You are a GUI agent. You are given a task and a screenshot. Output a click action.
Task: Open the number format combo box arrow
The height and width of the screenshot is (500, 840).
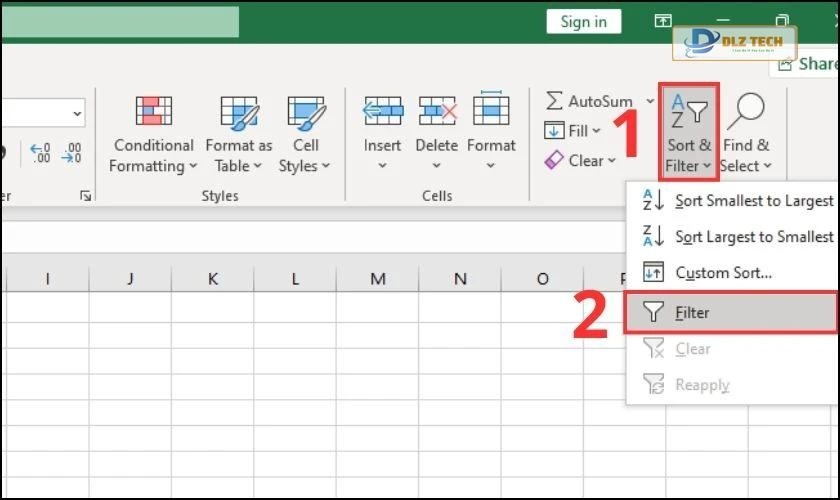[x=77, y=114]
